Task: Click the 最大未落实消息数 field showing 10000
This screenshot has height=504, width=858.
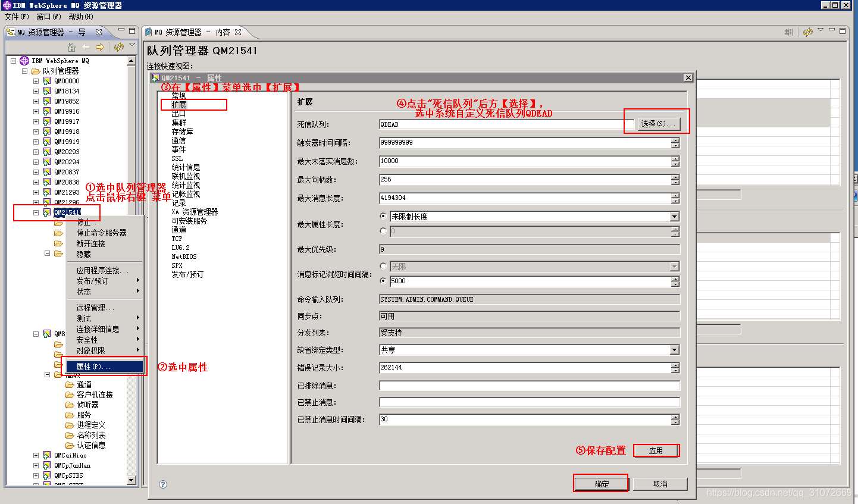Action: [525, 161]
